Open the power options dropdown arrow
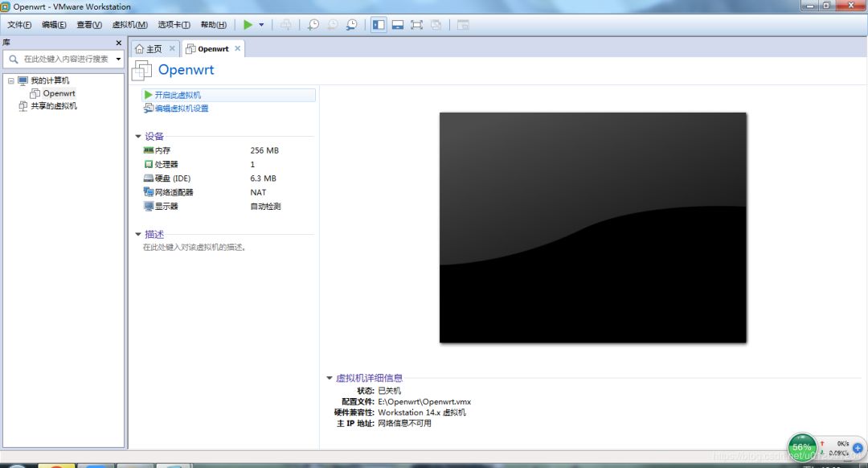 [x=261, y=24]
